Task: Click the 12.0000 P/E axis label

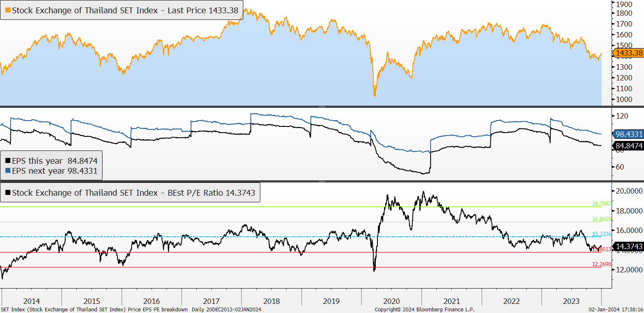Action: (629, 270)
